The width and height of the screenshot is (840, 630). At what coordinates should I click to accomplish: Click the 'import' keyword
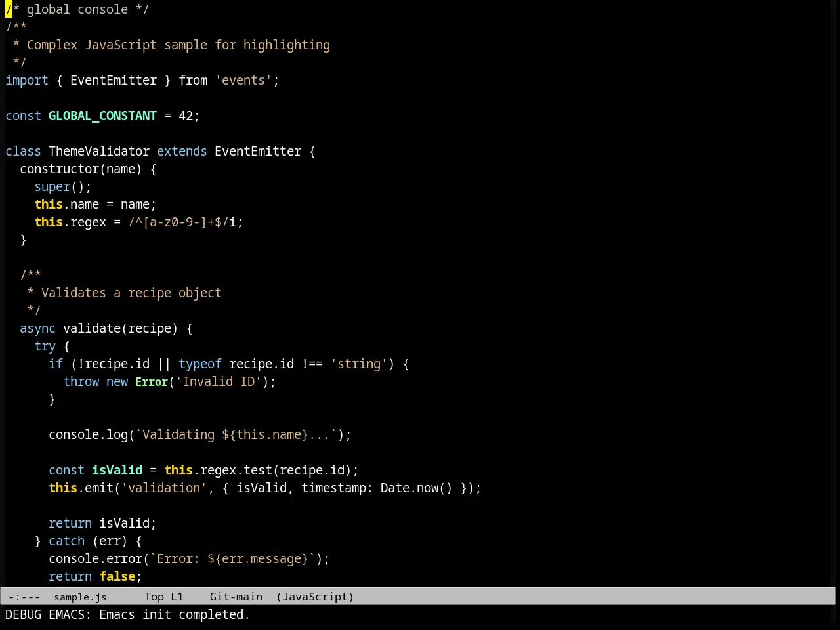tap(27, 81)
